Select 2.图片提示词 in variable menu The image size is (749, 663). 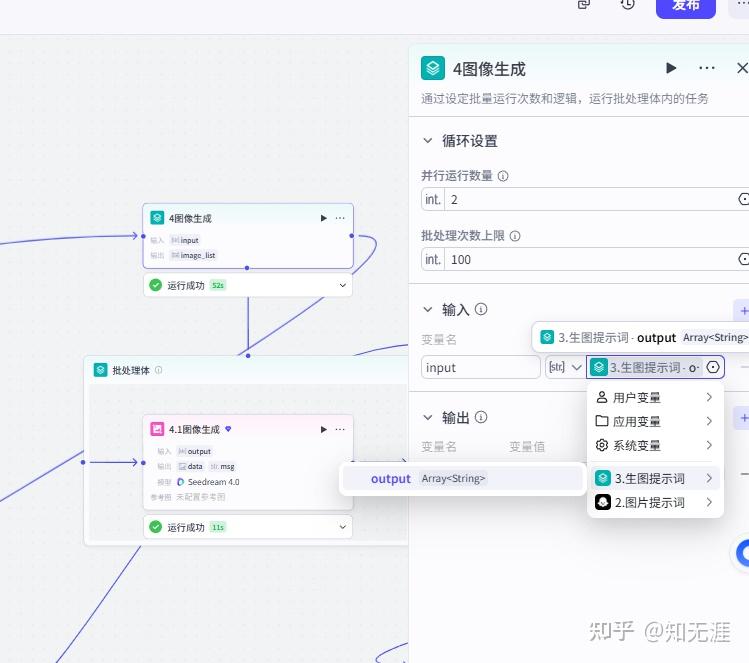coord(655,503)
